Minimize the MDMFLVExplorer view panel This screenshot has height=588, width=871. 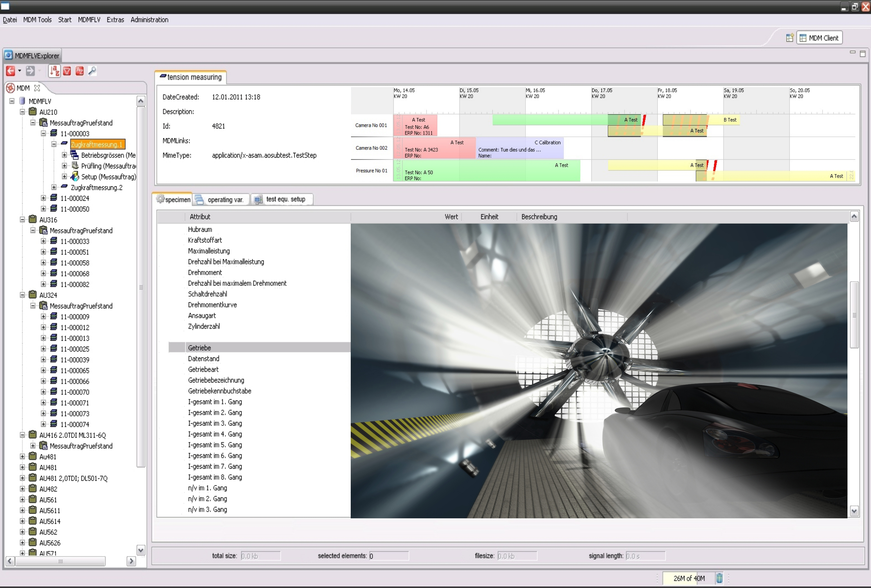853,53
